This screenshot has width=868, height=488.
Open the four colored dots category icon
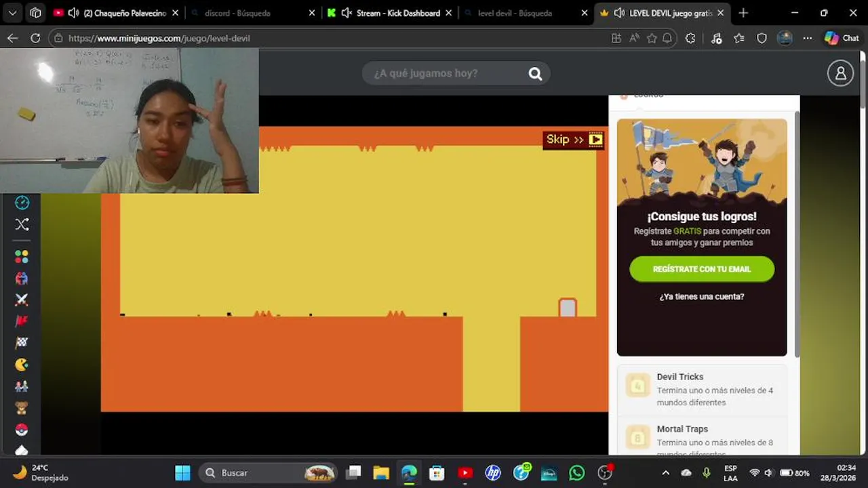click(x=22, y=257)
